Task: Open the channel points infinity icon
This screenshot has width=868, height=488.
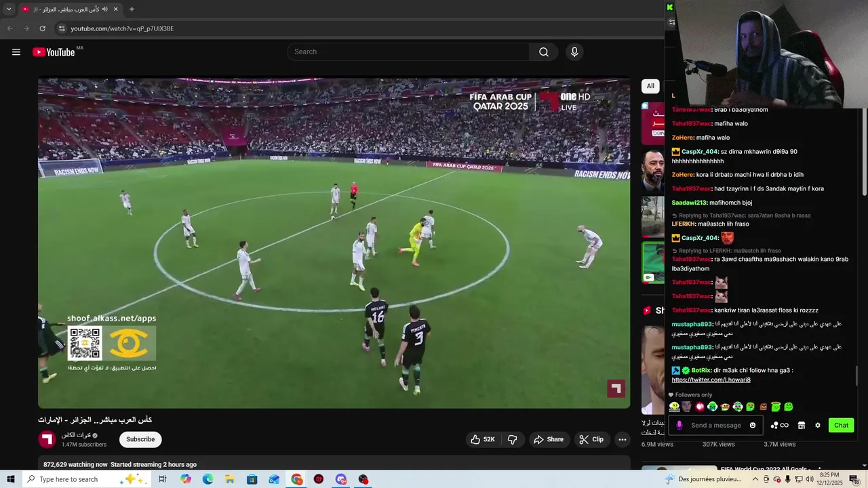Action: pyautogui.click(x=780, y=426)
